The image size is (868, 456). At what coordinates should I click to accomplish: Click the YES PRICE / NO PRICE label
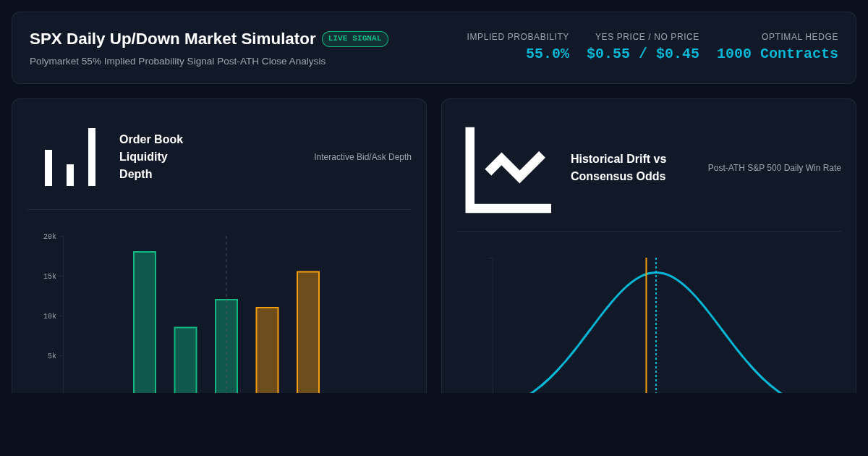pyautogui.click(x=647, y=37)
